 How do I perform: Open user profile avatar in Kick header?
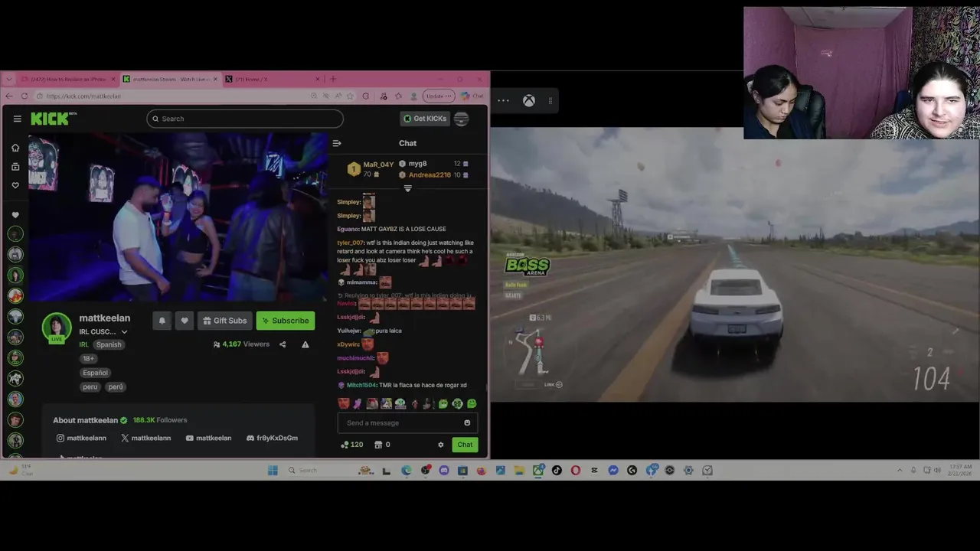click(x=461, y=119)
